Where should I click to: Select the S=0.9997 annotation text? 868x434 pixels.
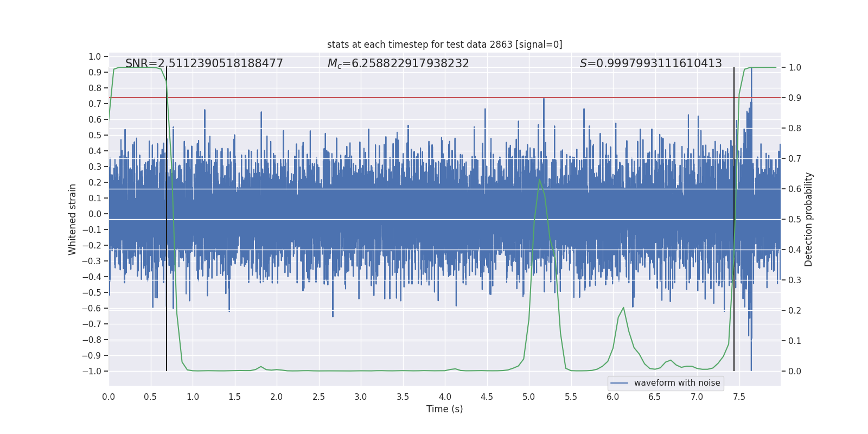click(650, 63)
